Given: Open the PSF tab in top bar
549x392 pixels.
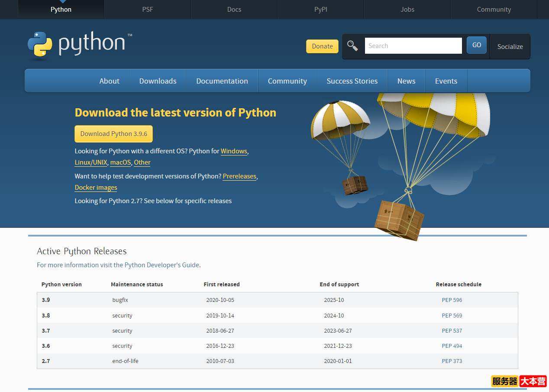Looking at the screenshot, I should coord(148,10).
